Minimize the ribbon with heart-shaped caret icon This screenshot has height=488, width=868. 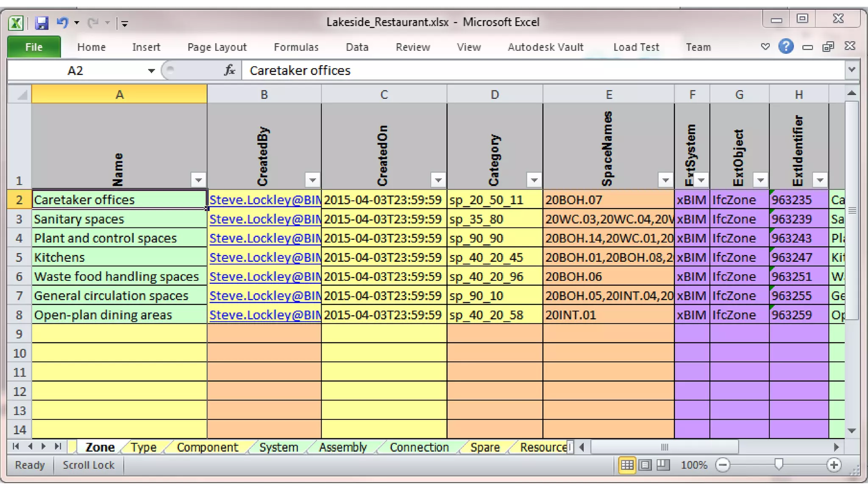(765, 47)
